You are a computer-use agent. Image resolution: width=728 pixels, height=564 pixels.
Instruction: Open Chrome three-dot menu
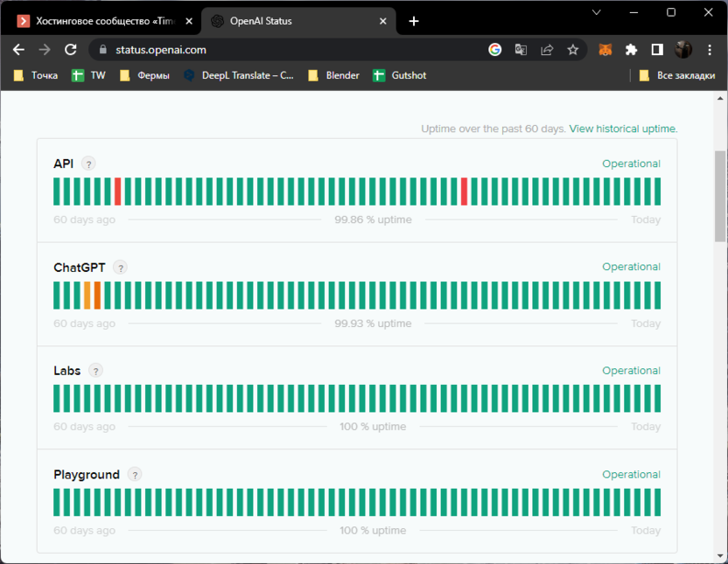tap(710, 50)
